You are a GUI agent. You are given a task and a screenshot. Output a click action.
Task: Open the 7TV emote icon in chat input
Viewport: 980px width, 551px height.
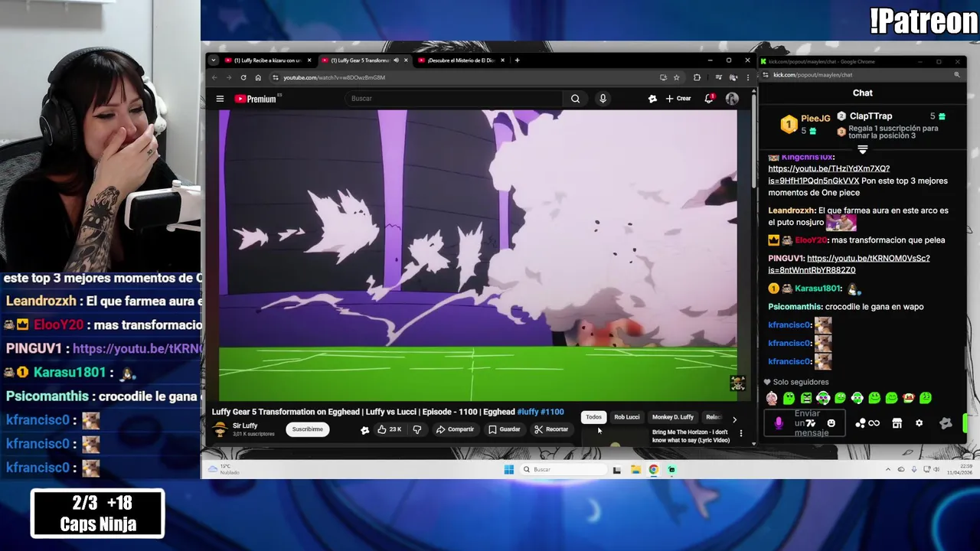coord(811,423)
